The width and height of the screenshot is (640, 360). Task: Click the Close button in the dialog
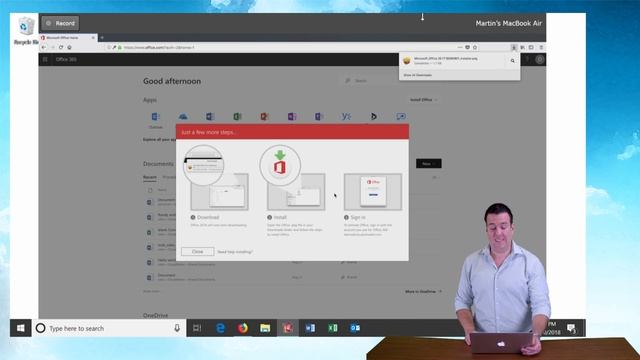198,252
